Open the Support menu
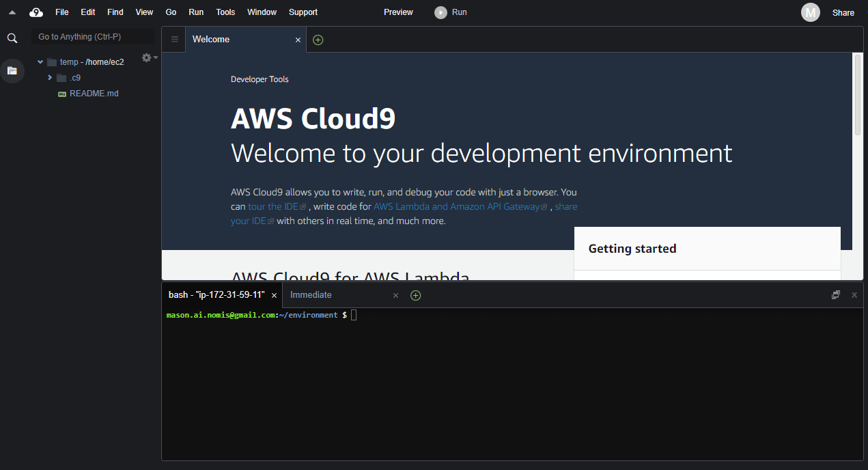The width and height of the screenshot is (868, 470). (303, 12)
